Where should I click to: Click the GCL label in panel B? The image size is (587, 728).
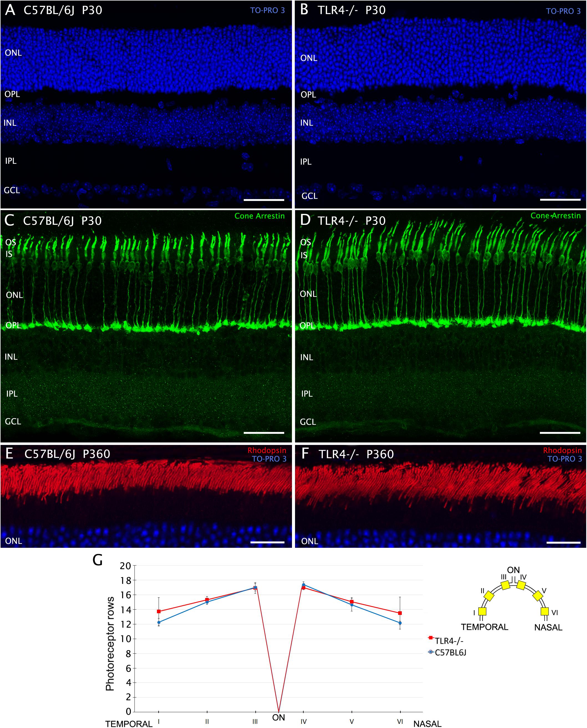pyautogui.click(x=309, y=196)
